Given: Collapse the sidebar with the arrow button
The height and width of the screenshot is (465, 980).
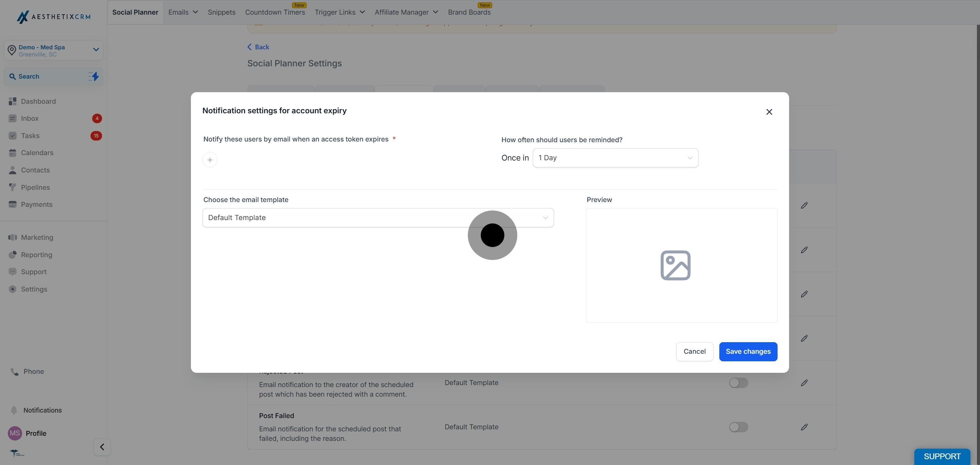Looking at the screenshot, I should (102, 447).
